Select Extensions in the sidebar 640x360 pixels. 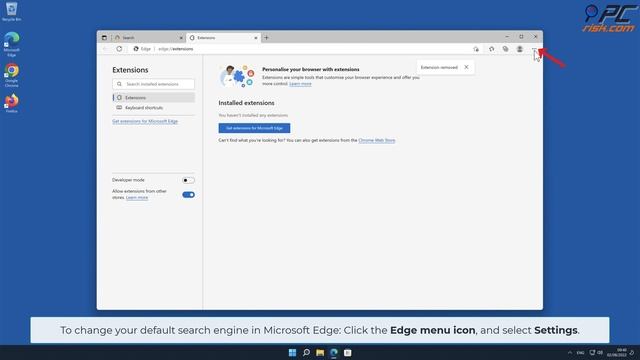click(x=153, y=98)
